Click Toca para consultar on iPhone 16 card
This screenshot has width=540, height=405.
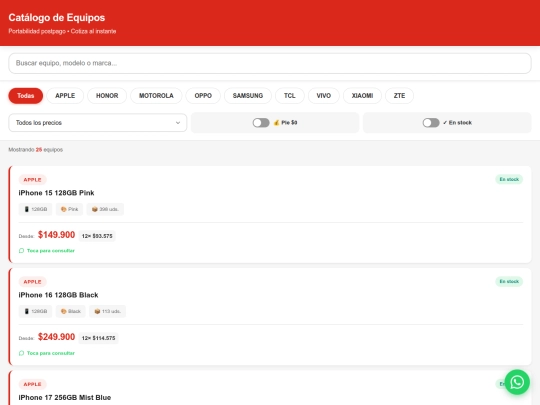tap(51, 353)
